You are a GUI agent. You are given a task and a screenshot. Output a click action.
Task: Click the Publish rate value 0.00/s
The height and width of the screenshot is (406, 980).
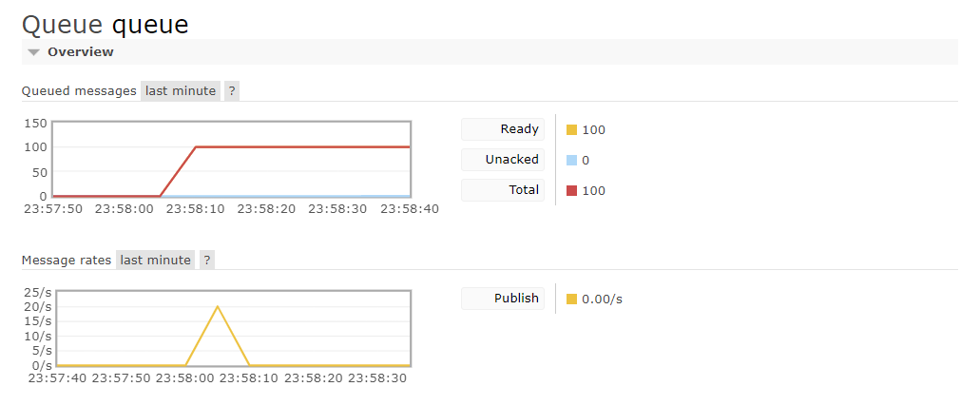(x=602, y=300)
